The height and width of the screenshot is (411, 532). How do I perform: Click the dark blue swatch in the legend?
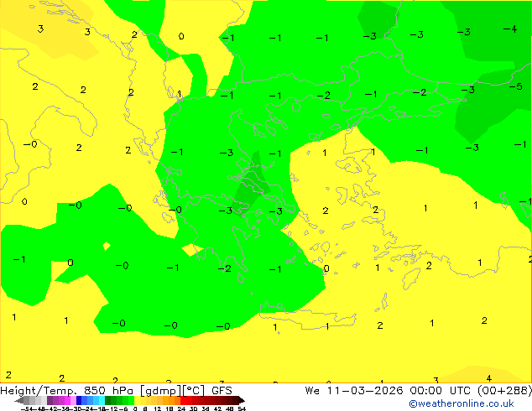coord(79,400)
